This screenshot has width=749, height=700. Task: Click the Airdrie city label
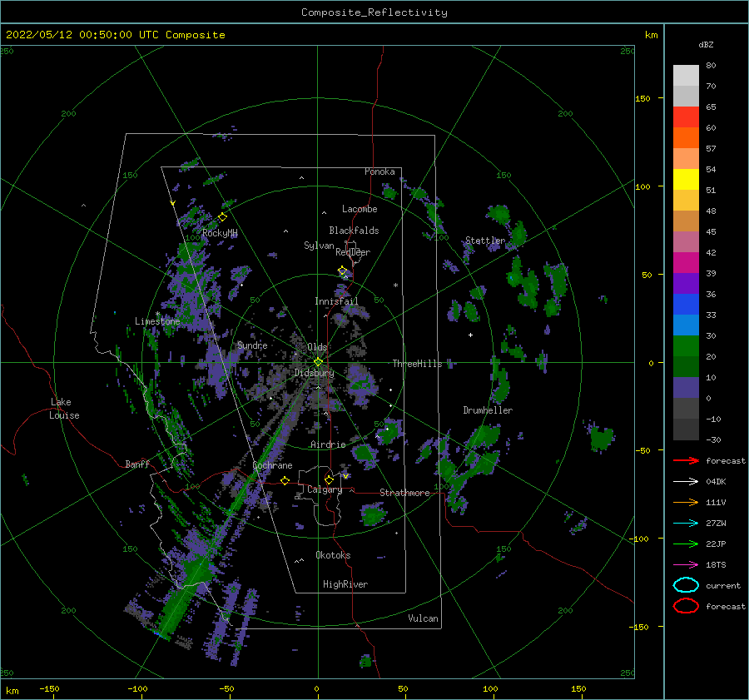328,444
